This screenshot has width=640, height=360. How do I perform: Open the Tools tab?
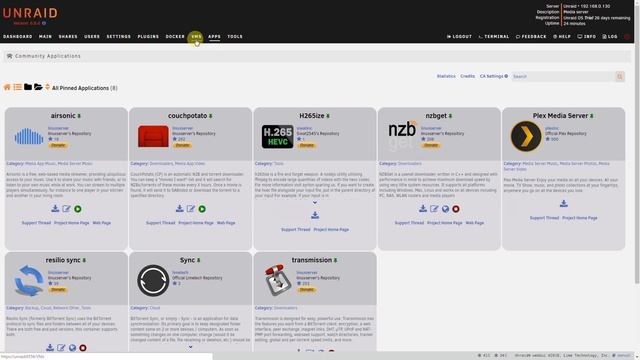(x=235, y=37)
